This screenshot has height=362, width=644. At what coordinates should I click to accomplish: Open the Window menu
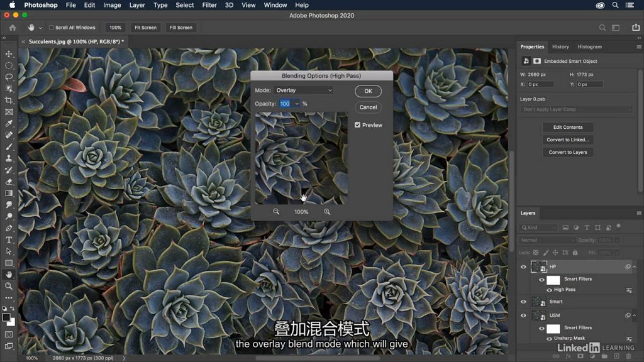click(x=275, y=5)
